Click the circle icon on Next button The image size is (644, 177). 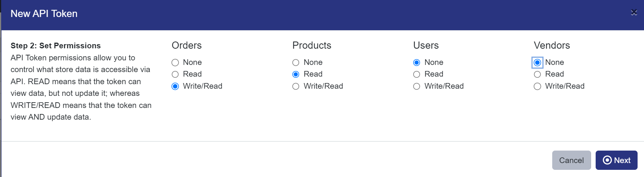click(x=607, y=160)
